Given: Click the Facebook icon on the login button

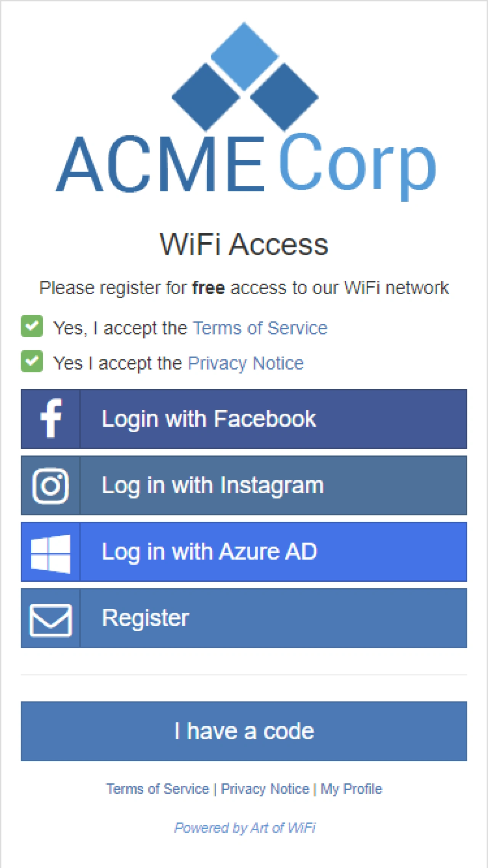Looking at the screenshot, I should point(51,418).
